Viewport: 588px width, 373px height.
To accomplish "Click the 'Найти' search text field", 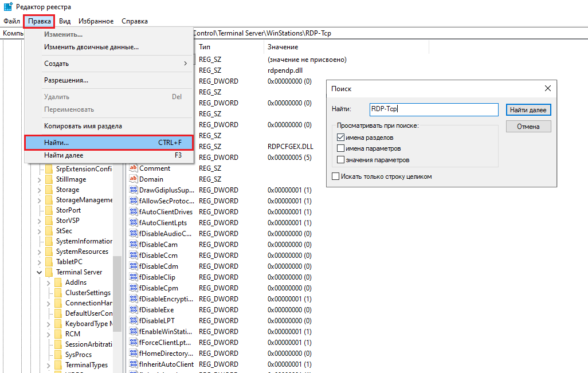I will point(434,109).
